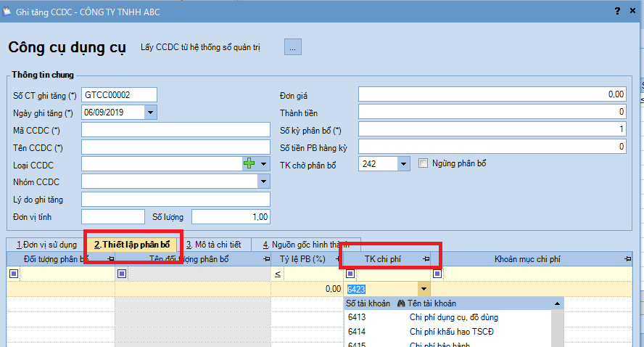Screen dimensions: 644x347
Task: Select account 6413 Chi phí dụng cụ, đồ dùng
Action: click(447, 317)
